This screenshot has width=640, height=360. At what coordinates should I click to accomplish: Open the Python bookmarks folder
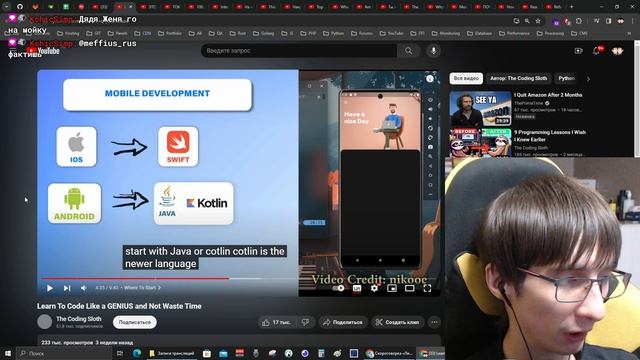pyautogui.click(x=333, y=33)
